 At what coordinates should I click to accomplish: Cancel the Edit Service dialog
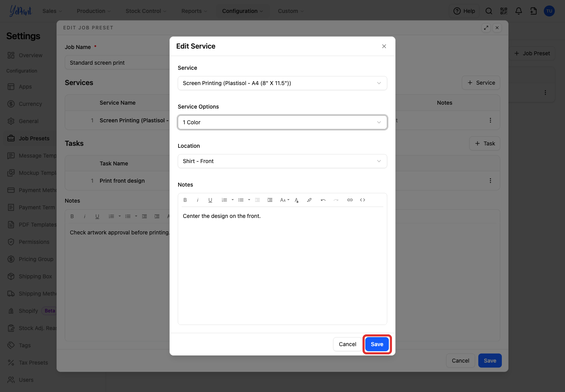point(348,344)
